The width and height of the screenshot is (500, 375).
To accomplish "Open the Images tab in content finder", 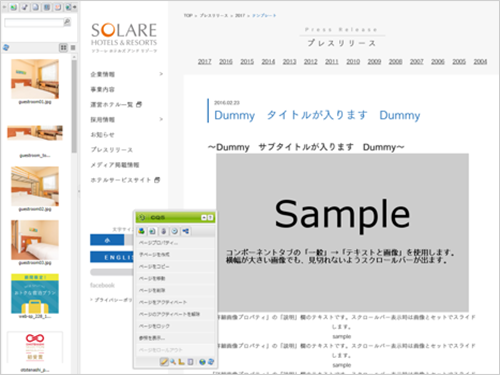I will pyautogui.click(x=14, y=7).
